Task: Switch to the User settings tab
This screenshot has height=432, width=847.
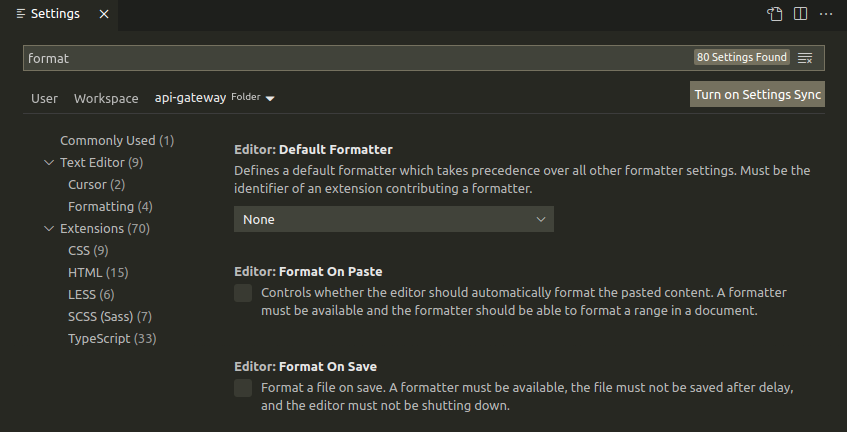Action: [x=44, y=98]
